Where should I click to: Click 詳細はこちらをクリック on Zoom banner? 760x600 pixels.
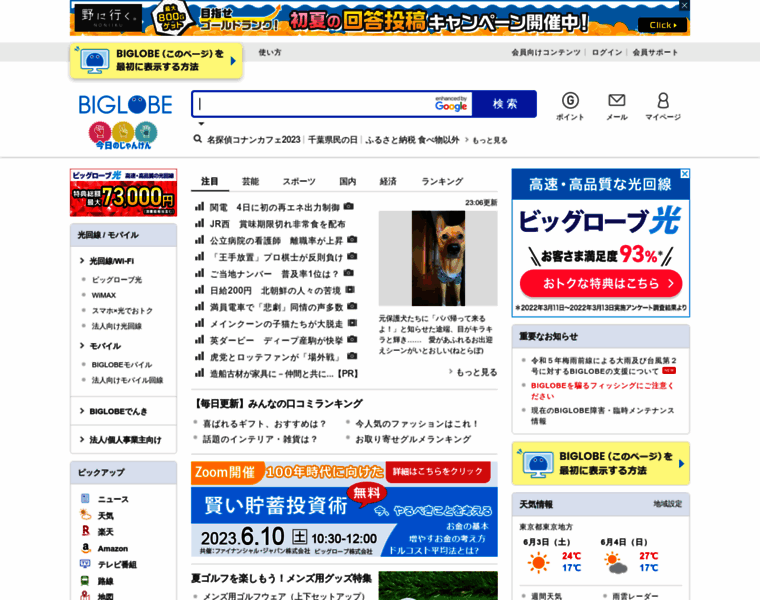pyautogui.click(x=438, y=471)
